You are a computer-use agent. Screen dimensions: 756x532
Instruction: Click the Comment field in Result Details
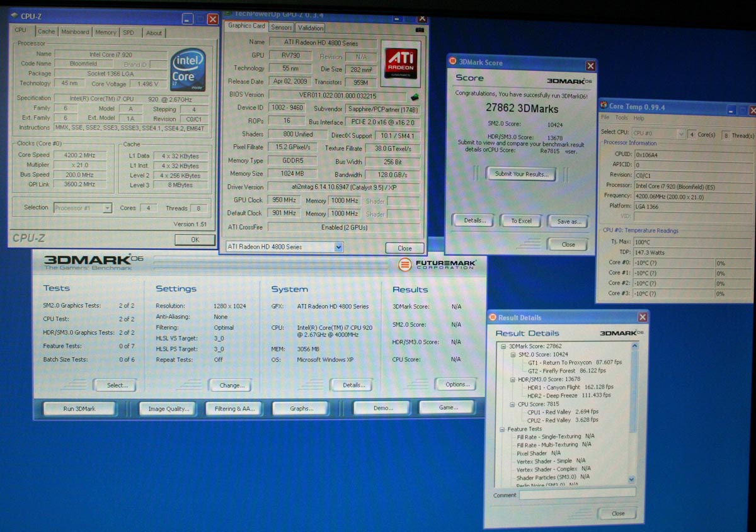pos(577,495)
